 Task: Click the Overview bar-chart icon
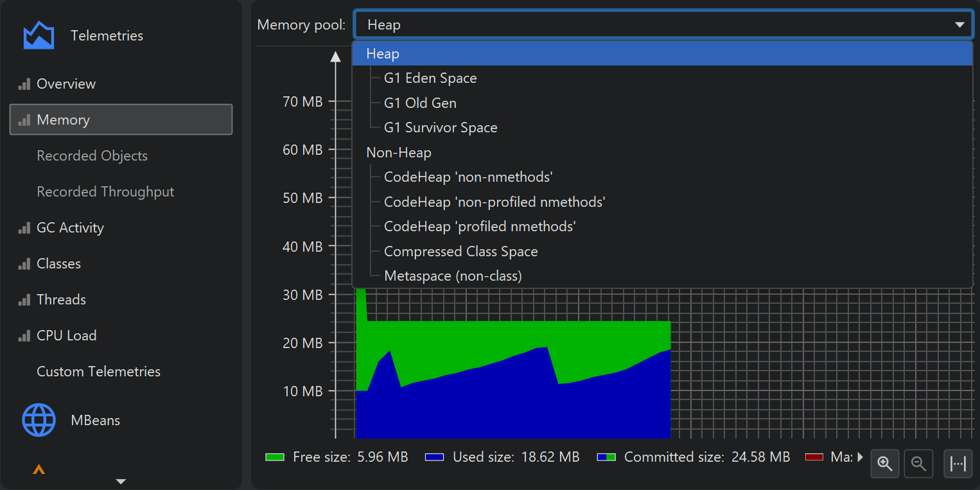24,84
